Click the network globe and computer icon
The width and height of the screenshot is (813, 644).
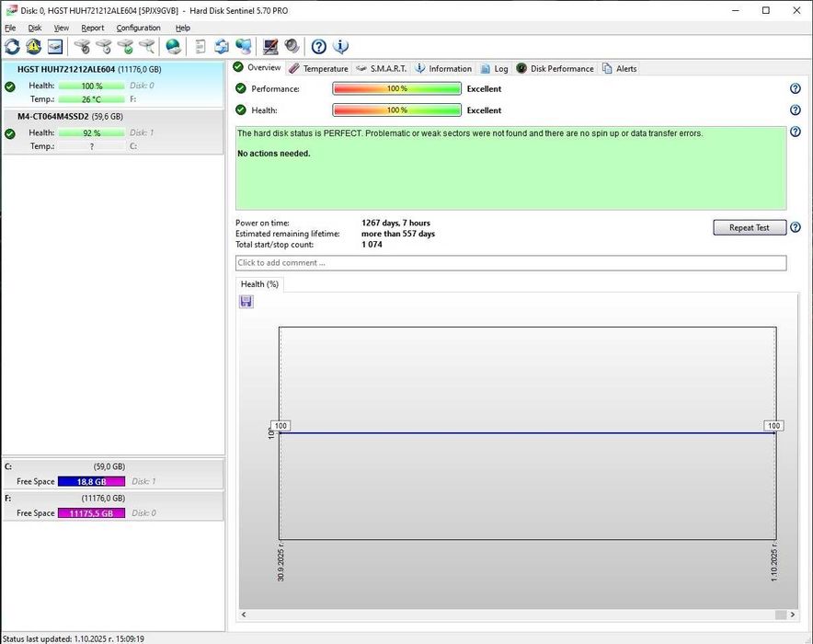[x=243, y=47]
